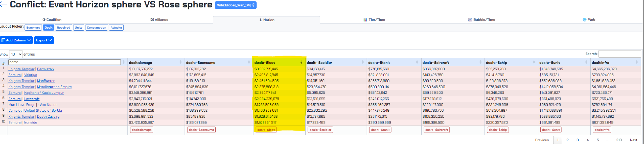This screenshot has height=144, width=644.
Task: Jump to last page 210
Action: click(x=619, y=140)
